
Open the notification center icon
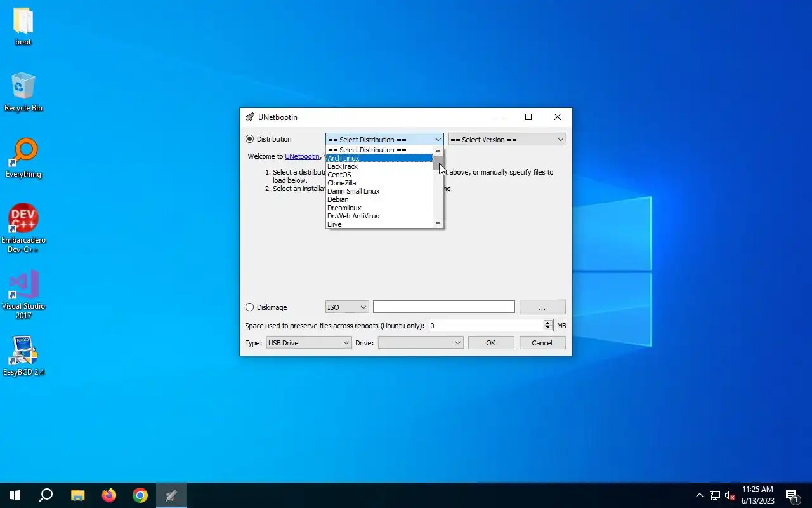[792, 495]
